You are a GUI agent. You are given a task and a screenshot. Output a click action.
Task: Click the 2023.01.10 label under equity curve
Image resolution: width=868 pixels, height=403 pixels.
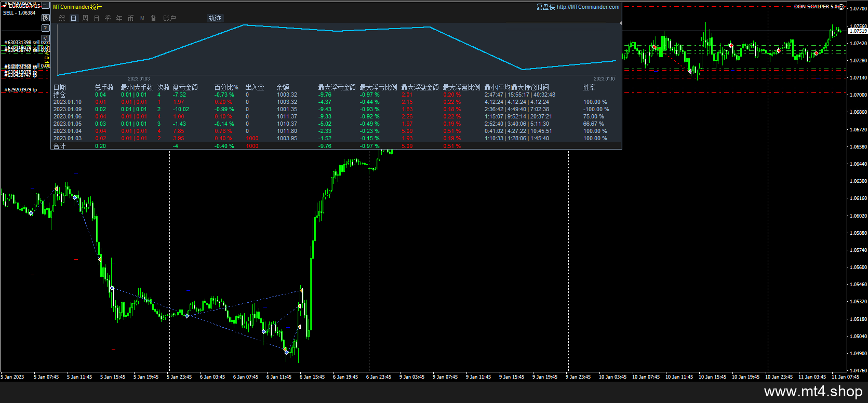[x=604, y=79]
